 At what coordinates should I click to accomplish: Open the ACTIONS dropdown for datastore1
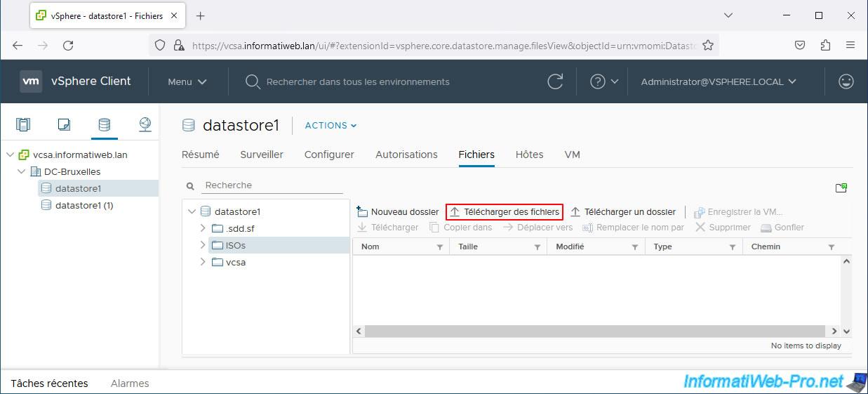330,126
